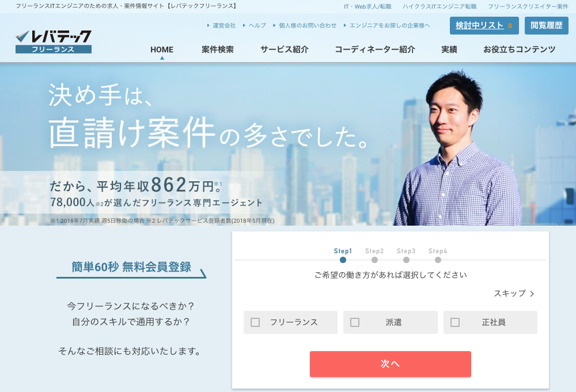Click the Step2 progress dot
Screen dimensions: 576x392
pyautogui.click(x=374, y=260)
